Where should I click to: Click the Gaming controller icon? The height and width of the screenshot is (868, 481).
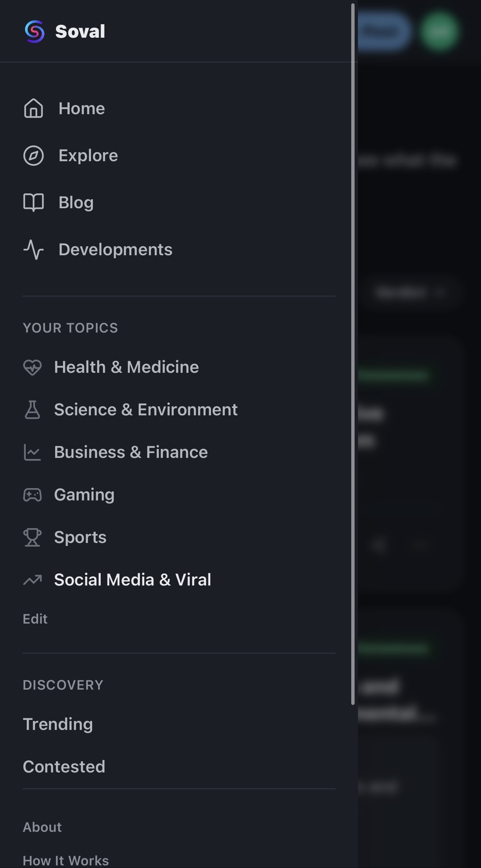point(32,495)
